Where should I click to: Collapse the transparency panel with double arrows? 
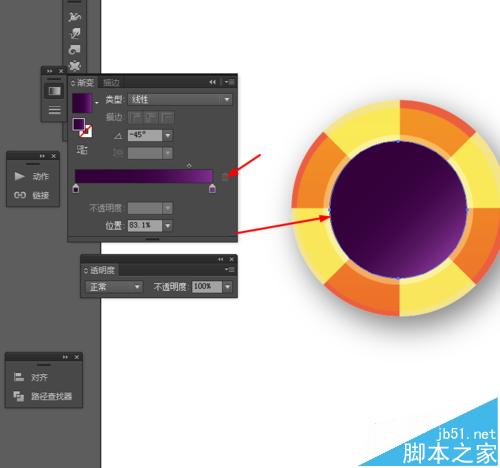pyautogui.click(x=221, y=259)
